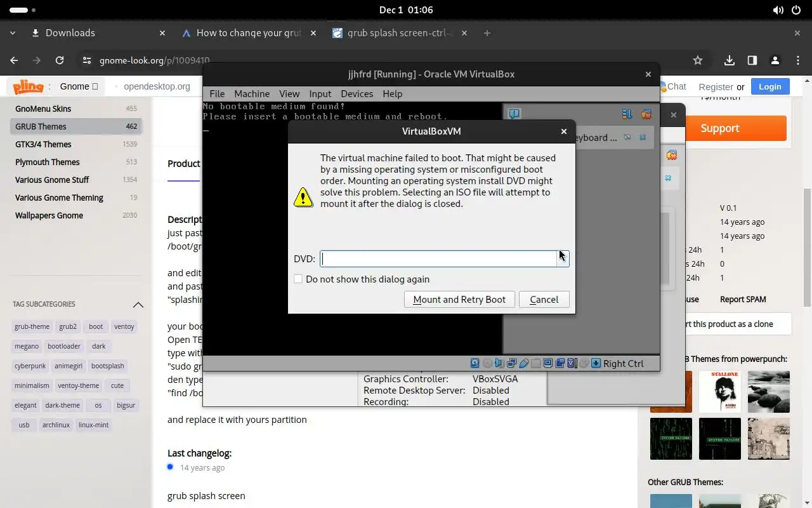The image size is (812, 508).
Task: Click Mount and Retry Boot
Action: click(x=459, y=300)
